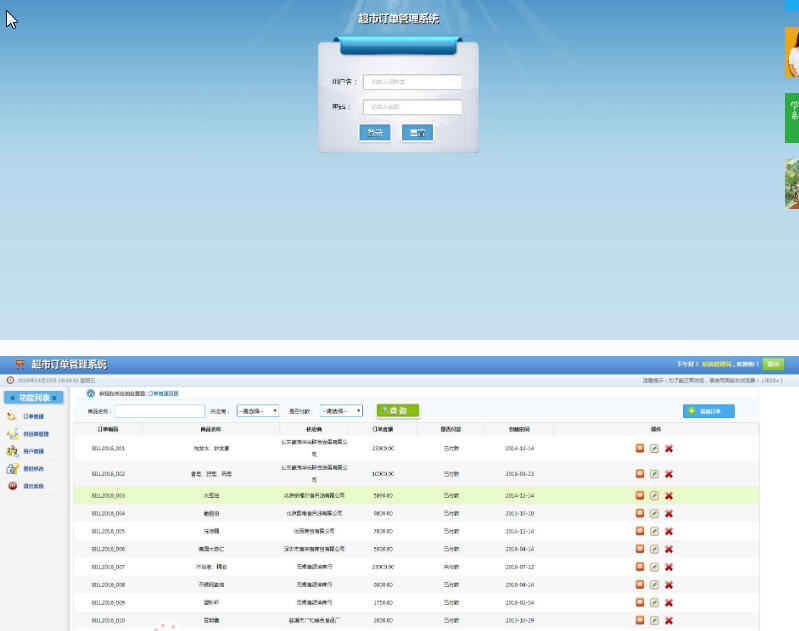The height and width of the screenshot is (631, 799).
Task: Edit order BILL2016_008 via pencil icon
Action: 654,585
